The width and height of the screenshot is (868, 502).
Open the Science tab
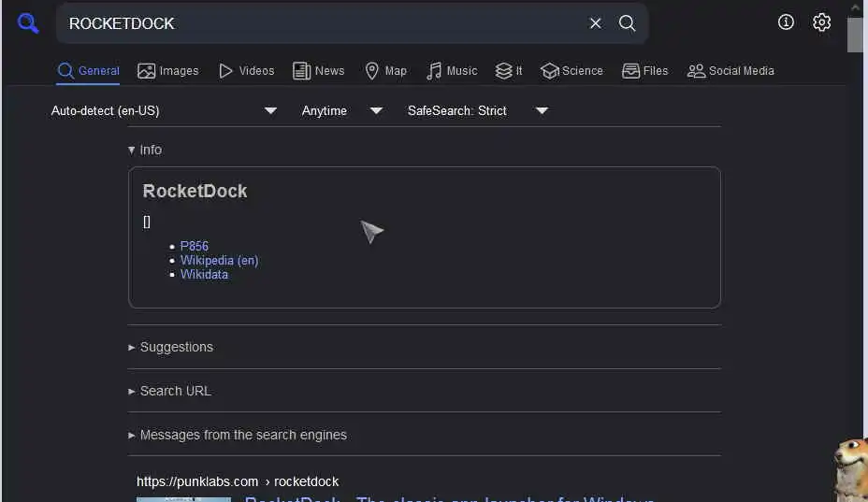point(571,71)
